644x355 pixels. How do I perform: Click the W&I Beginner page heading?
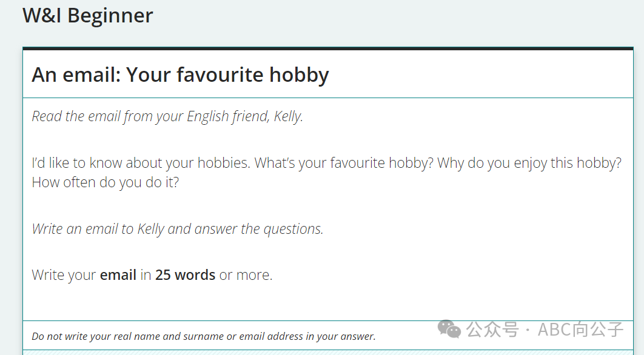(87, 16)
